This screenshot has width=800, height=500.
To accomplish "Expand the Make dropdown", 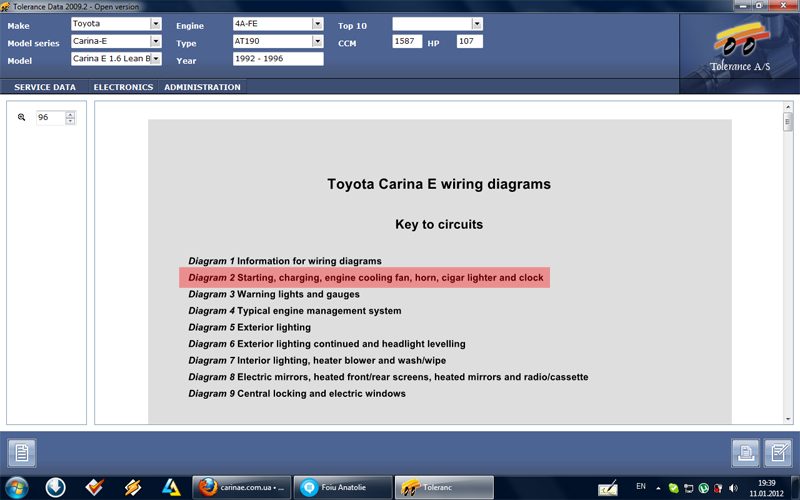I will [156, 24].
